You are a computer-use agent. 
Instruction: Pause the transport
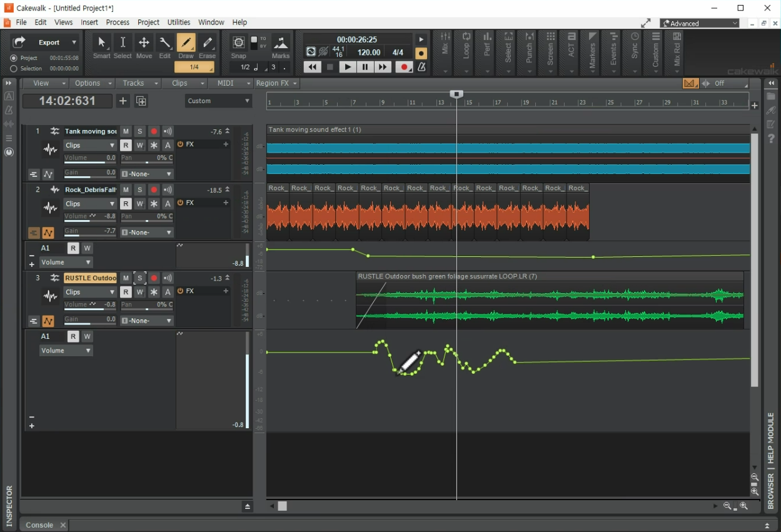pos(365,67)
